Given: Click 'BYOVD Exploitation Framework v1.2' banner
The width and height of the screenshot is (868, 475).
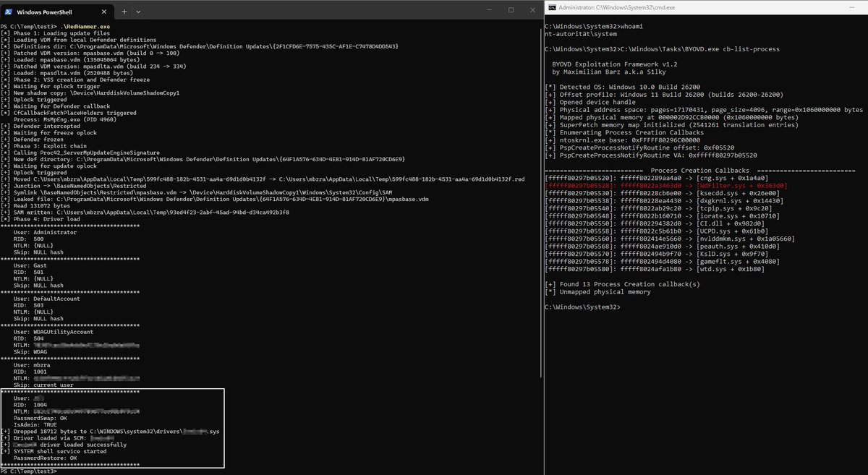Looking at the screenshot, I should coord(616,64).
